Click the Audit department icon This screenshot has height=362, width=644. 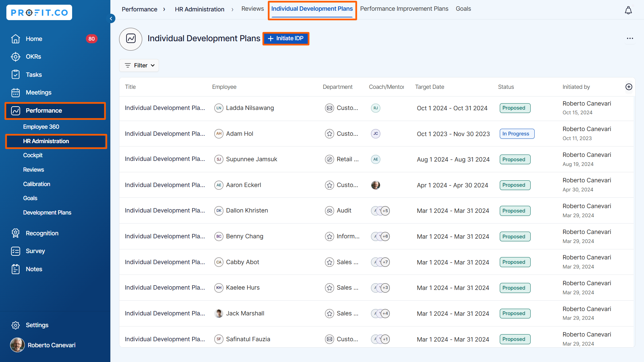point(329,211)
